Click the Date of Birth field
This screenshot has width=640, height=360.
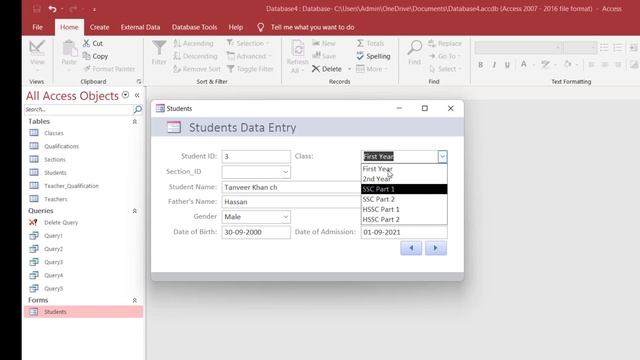[x=256, y=232]
